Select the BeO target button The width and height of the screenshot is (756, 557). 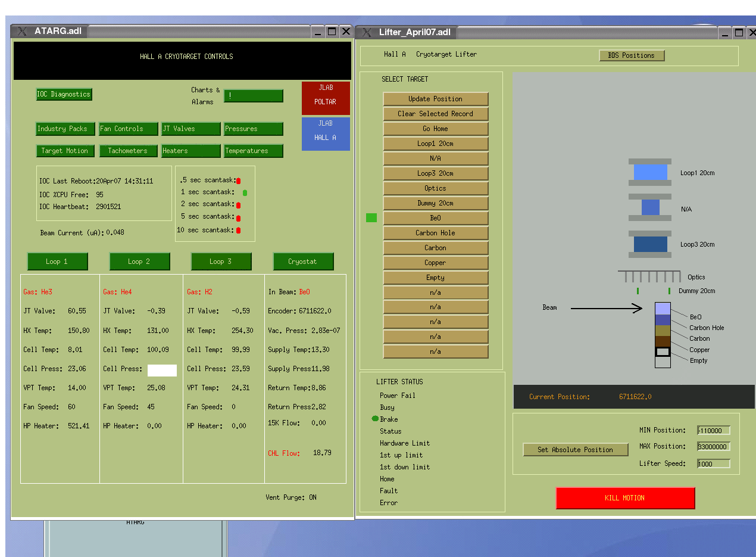[436, 218]
